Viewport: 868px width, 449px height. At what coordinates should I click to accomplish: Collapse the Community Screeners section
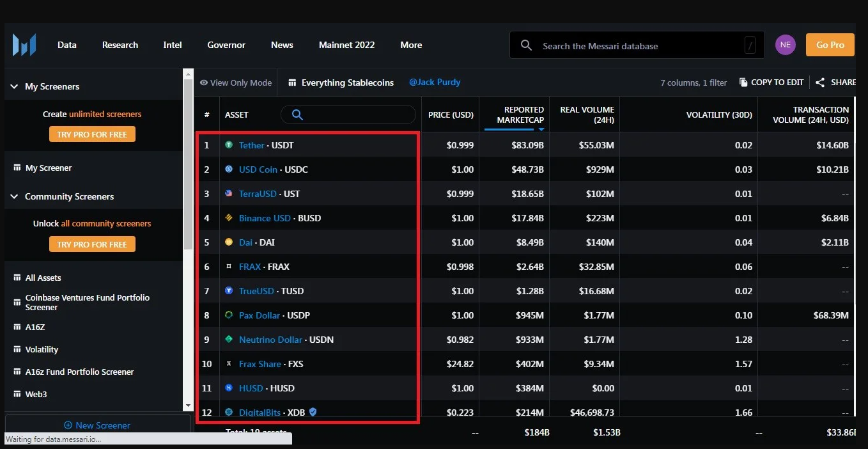14,196
